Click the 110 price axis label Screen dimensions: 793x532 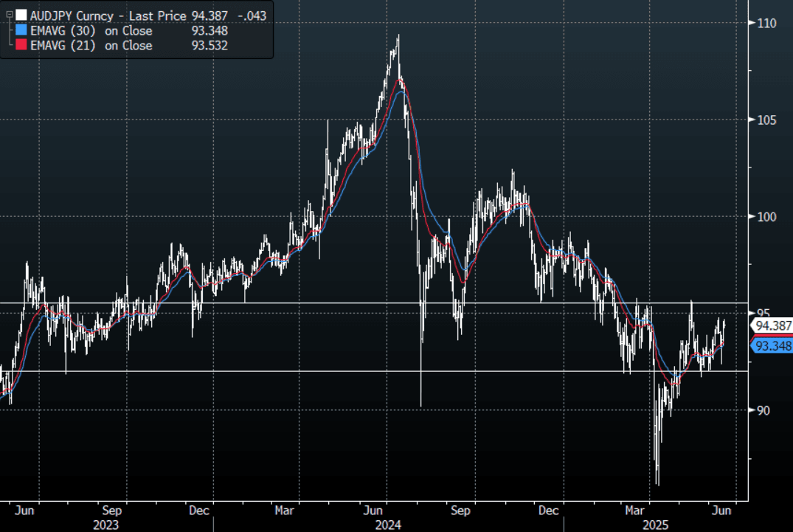[766, 24]
